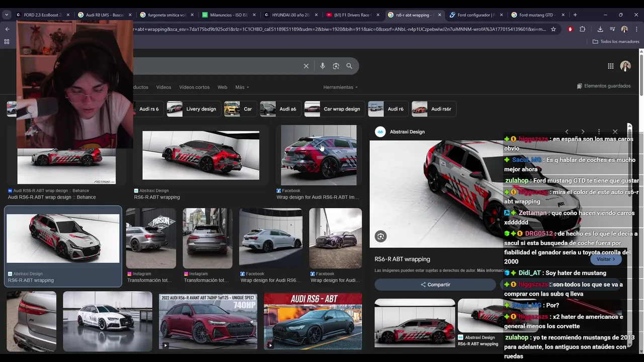Open the 2022 Audi RS6-R Avant ABT 740HP video
Screen dimensions: 644x362
click(x=208, y=322)
